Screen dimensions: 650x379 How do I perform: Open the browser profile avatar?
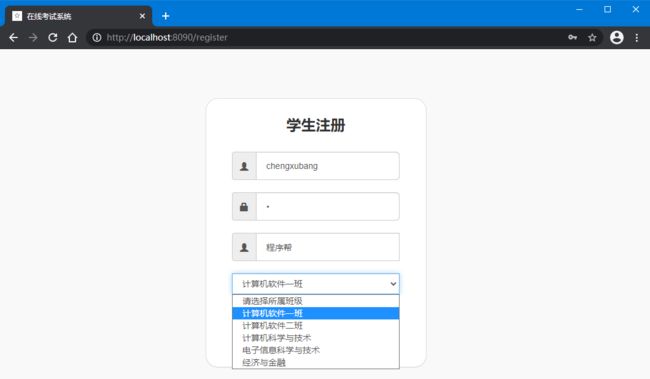616,37
